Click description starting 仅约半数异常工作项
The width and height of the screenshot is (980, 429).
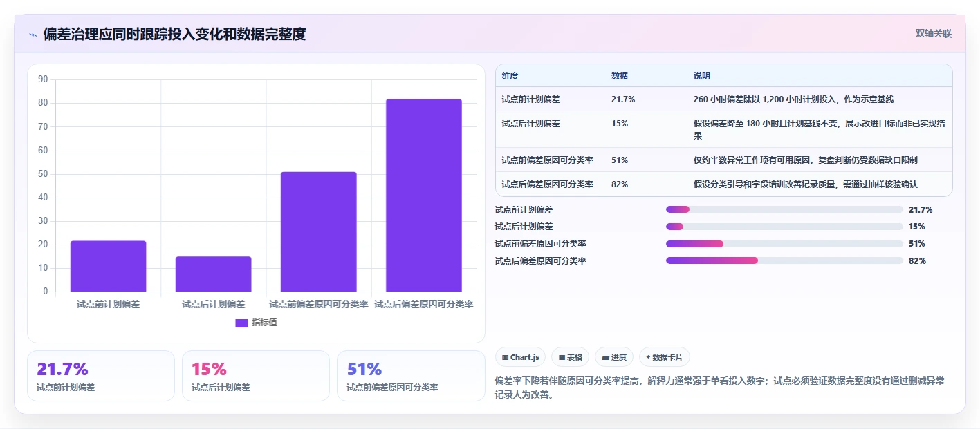click(806, 160)
